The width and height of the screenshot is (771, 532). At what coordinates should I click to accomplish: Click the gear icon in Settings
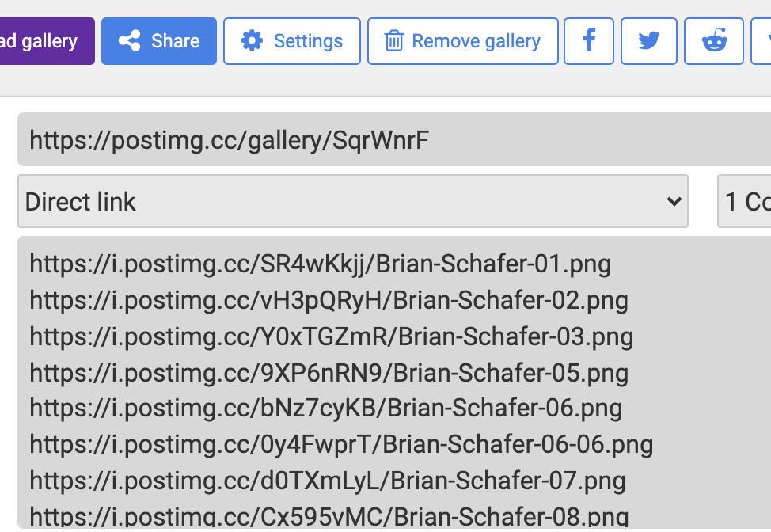[252, 41]
